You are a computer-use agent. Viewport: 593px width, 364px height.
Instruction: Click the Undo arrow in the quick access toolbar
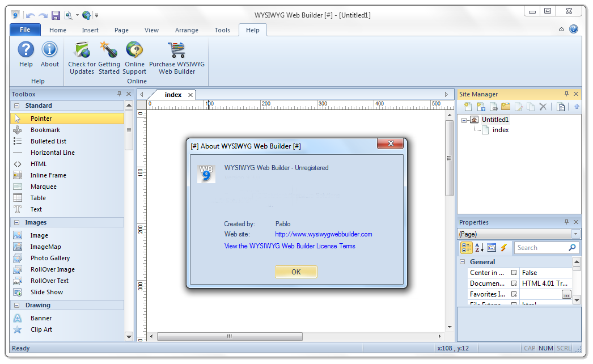pyautogui.click(x=31, y=15)
